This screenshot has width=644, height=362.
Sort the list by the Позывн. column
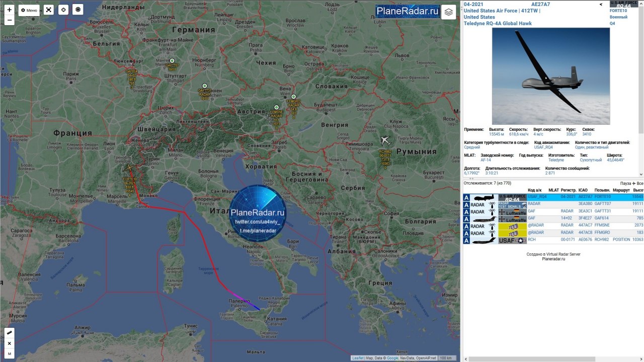click(602, 190)
